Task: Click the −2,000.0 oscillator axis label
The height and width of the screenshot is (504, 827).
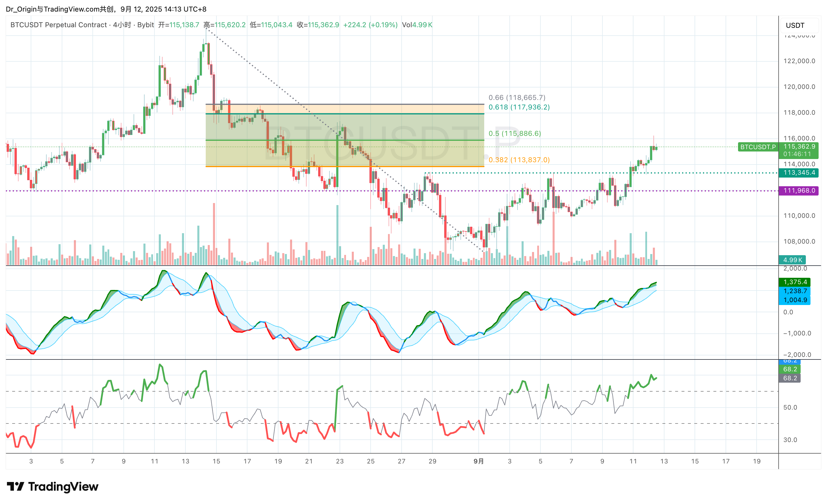Action: point(797,355)
